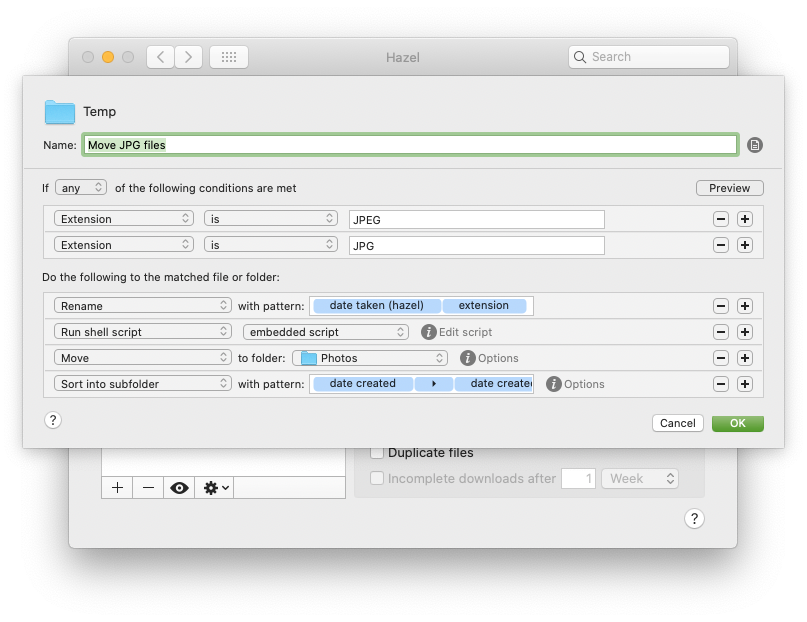Image resolution: width=807 pixels, height=622 pixels.
Task: Delete rule with minus button below list
Action: pos(148,488)
